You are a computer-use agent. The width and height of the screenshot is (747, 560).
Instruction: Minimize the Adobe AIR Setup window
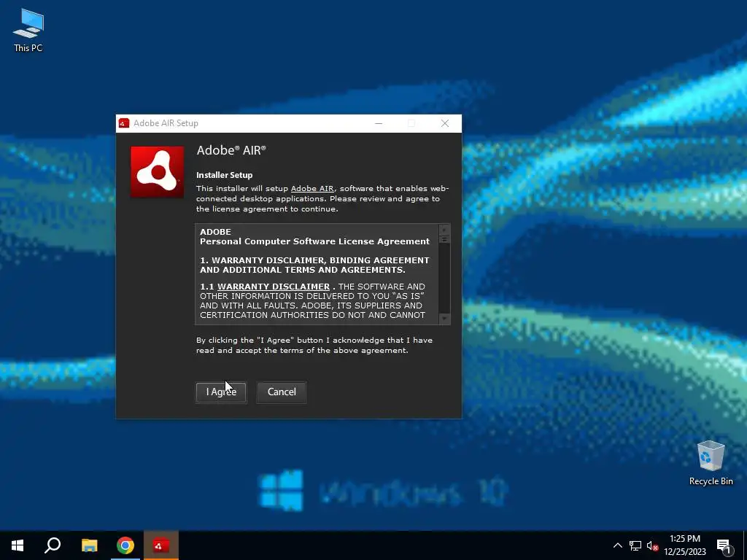pos(379,123)
